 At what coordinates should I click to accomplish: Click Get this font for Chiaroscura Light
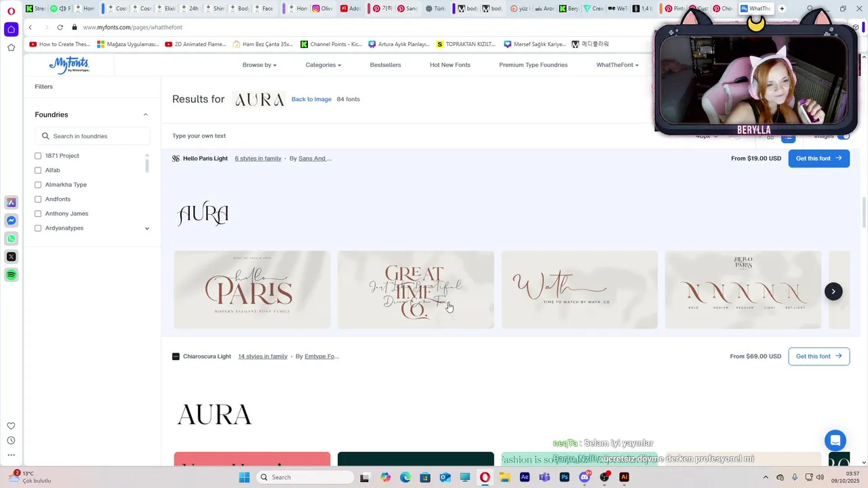818,357
